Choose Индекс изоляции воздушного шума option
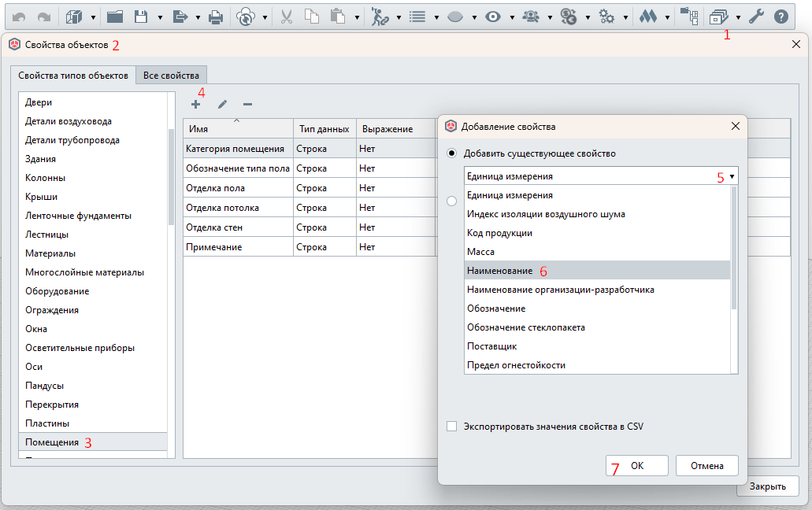The height and width of the screenshot is (510, 812). pyautogui.click(x=597, y=214)
